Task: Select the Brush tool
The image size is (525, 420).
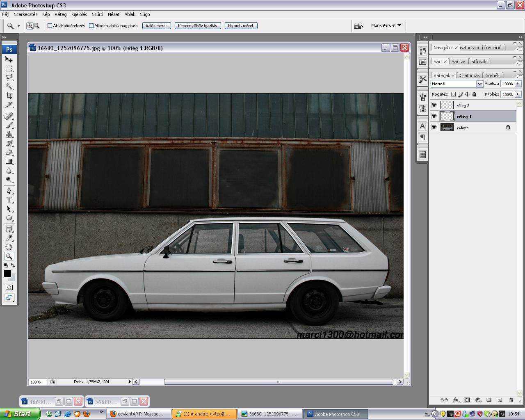Action: point(9,126)
